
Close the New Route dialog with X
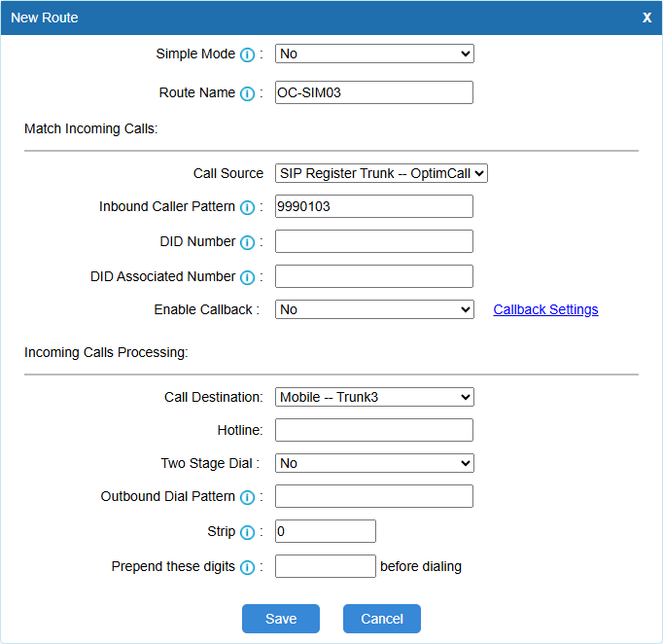[646, 18]
